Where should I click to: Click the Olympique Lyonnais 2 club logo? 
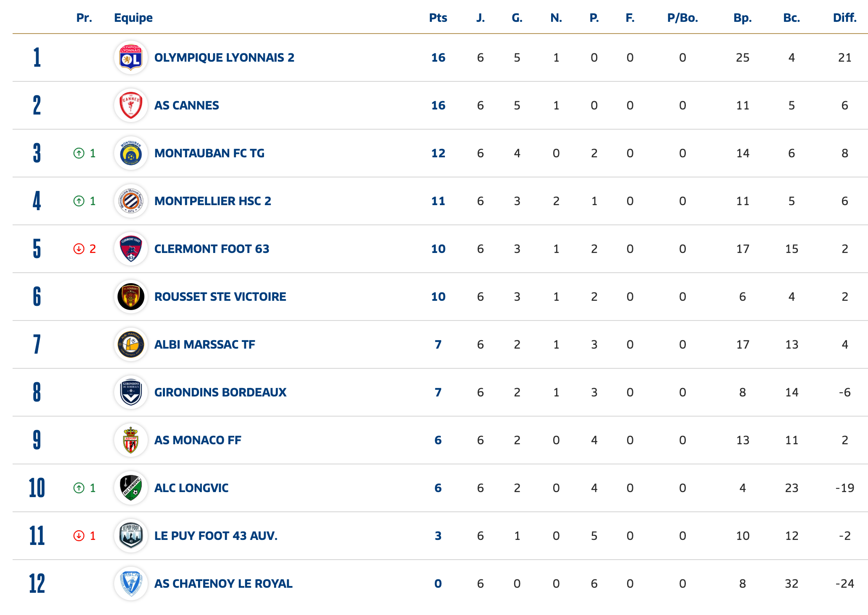pos(131,58)
